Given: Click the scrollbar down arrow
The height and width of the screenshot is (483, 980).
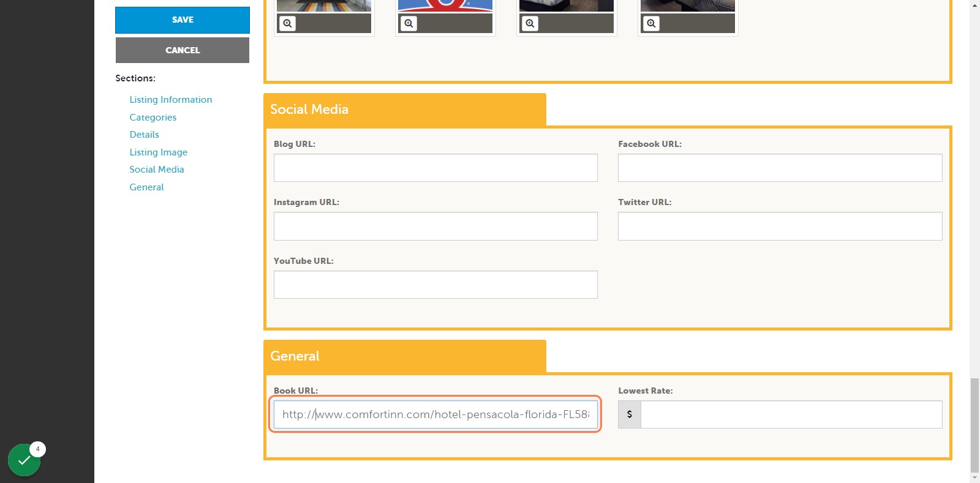Looking at the screenshot, I should 974,478.
